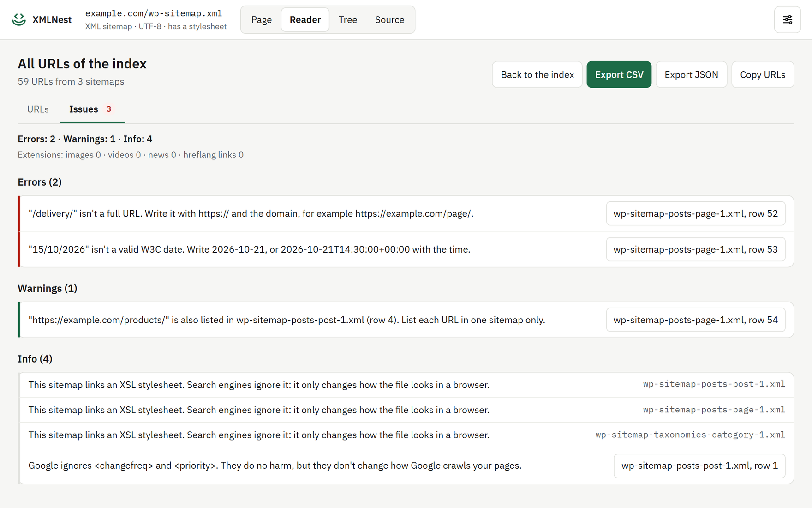Click the wp-sitemap-posts-page-1.xml info file label
This screenshot has width=812, height=508.
pyautogui.click(x=714, y=410)
